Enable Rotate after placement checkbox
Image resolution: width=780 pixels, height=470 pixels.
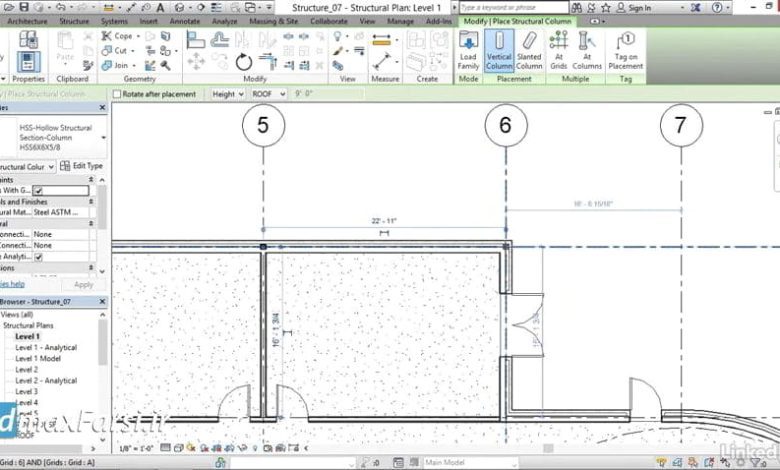[x=117, y=94]
